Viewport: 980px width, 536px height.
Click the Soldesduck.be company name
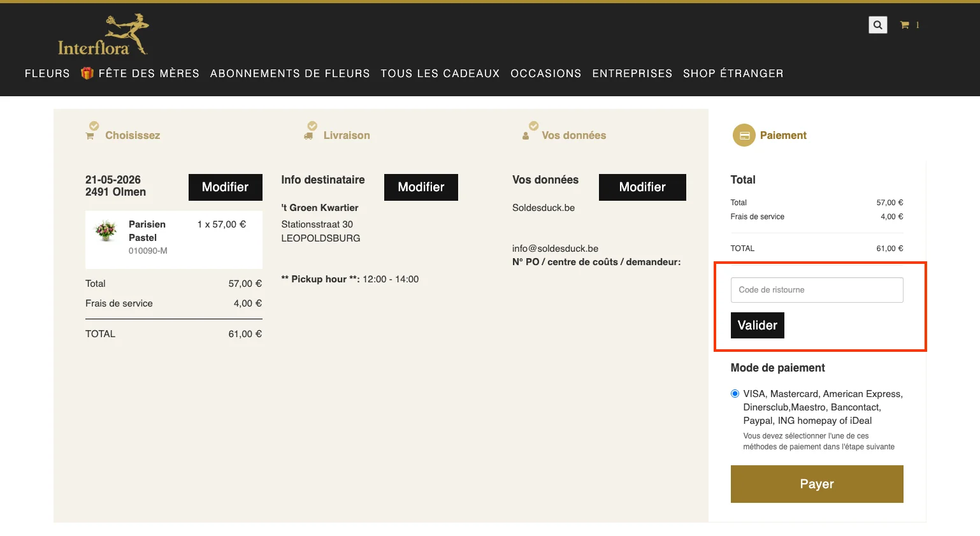[544, 208]
